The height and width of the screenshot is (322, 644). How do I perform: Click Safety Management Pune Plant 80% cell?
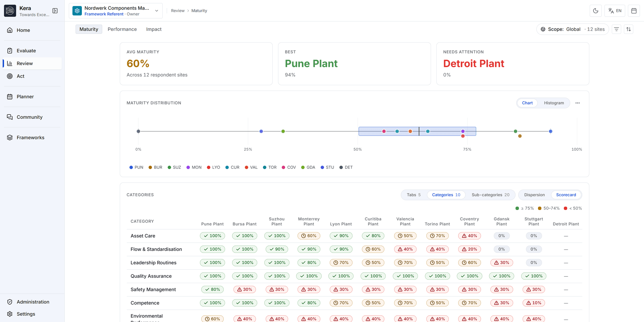212,289
